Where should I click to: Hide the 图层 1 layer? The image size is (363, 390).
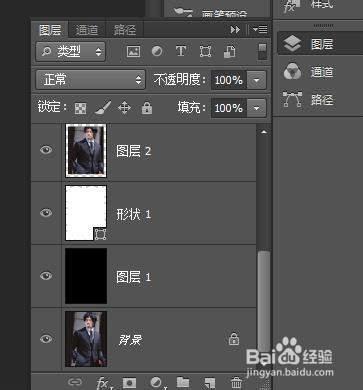46,276
